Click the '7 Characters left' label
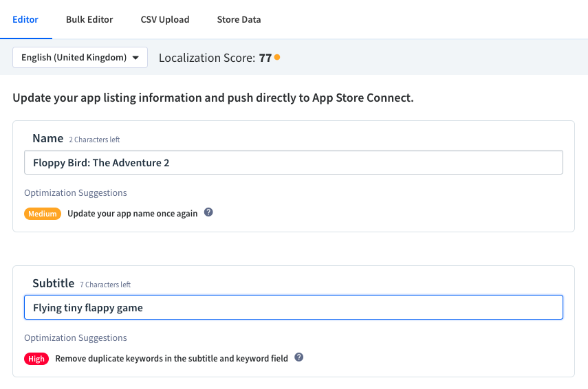The image size is (588, 389). pos(105,285)
